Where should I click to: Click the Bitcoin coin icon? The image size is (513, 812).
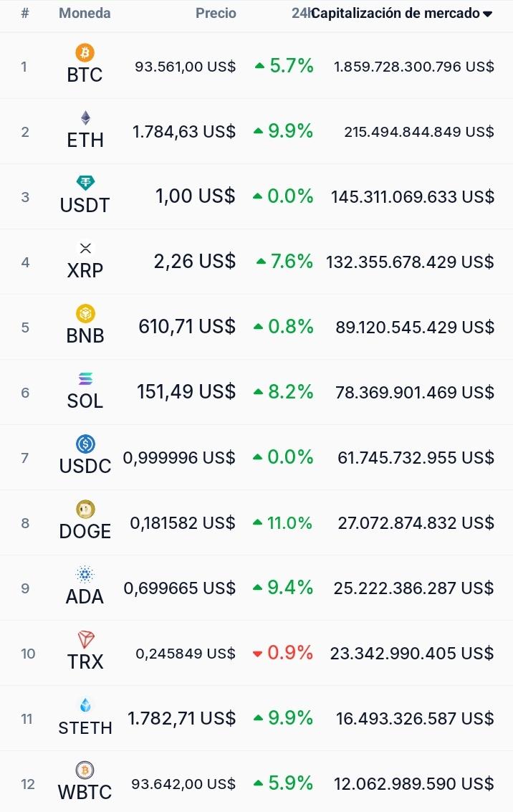(x=85, y=52)
